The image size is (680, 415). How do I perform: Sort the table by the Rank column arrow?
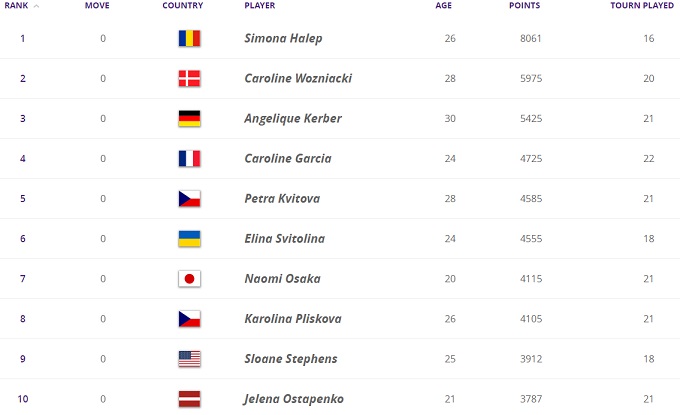37,6
